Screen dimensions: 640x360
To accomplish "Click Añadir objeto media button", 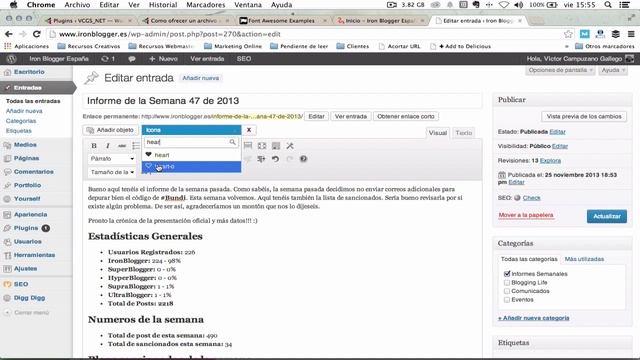I will pyautogui.click(x=110, y=130).
